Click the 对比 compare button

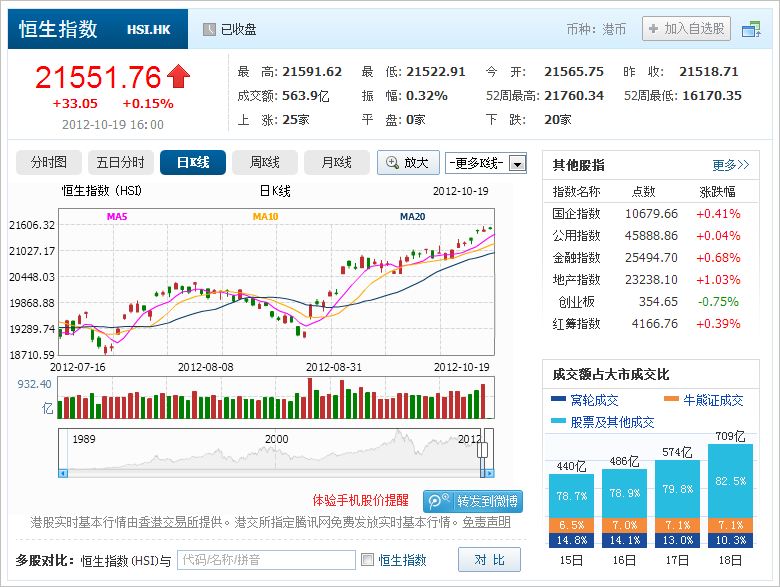pos(489,560)
